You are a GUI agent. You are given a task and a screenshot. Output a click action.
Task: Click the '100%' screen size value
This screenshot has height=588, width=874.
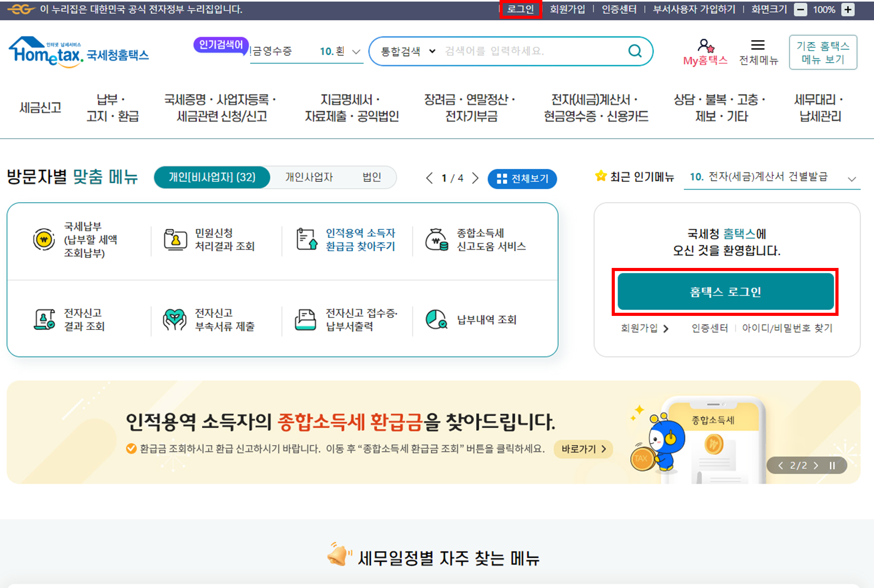click(824, 9)
